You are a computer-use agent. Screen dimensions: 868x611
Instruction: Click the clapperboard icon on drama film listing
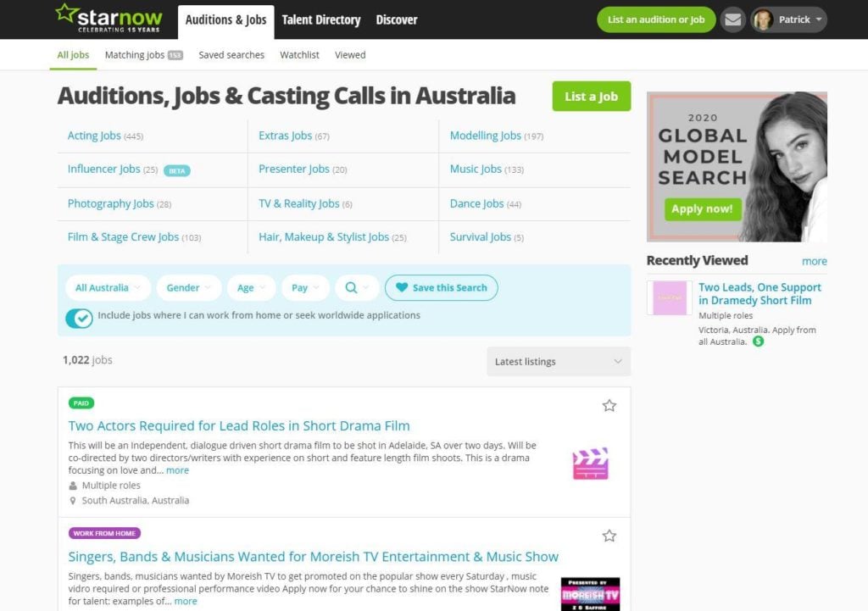pos(590,464)
